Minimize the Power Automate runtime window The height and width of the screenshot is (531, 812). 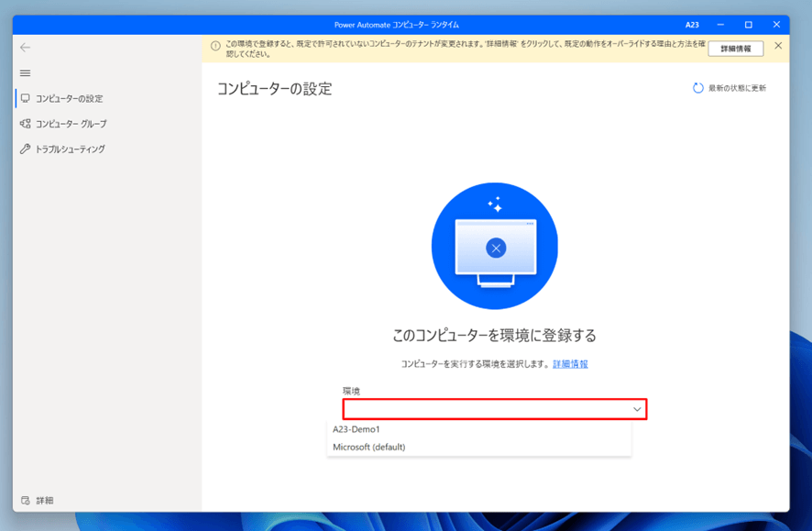720,25
